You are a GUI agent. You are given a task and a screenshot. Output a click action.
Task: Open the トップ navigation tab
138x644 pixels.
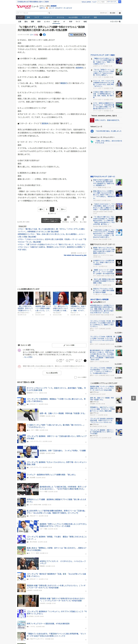(x=20, y=17)
